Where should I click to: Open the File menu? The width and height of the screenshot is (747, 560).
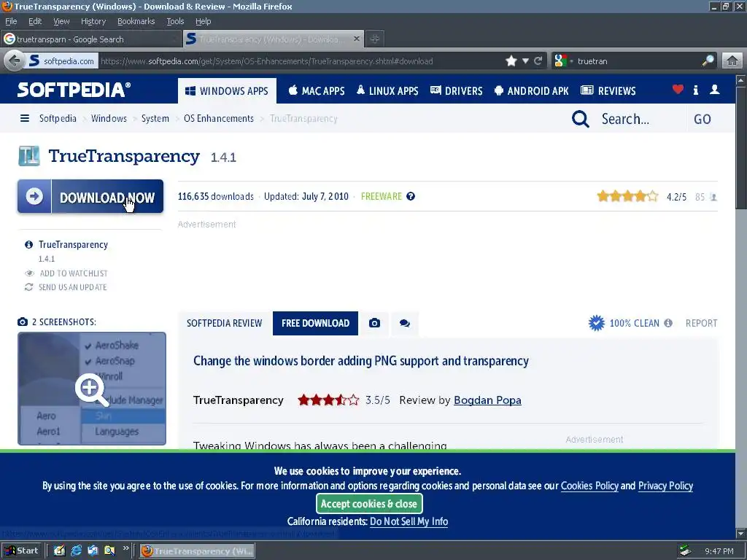[11, 21]
